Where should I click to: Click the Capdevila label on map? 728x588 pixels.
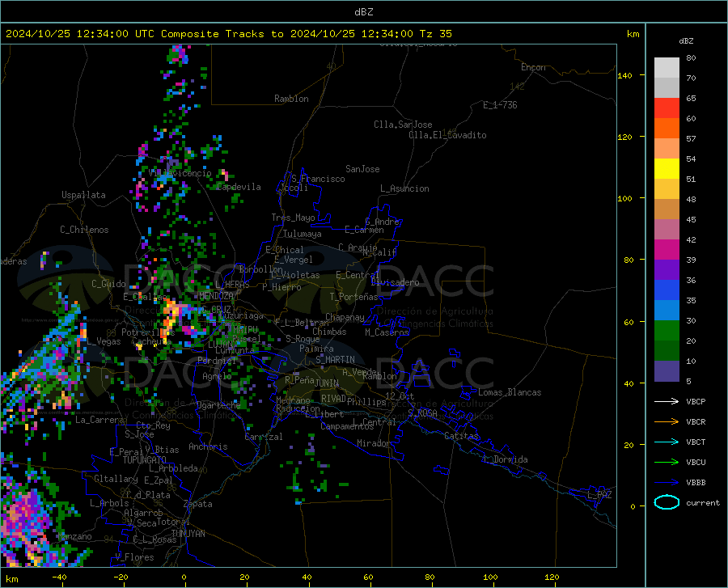point(239,187)
